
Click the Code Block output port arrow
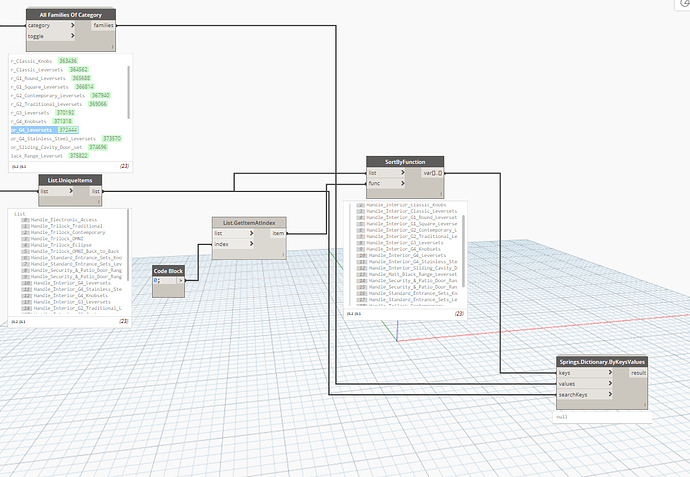click(x=180, y=280)
